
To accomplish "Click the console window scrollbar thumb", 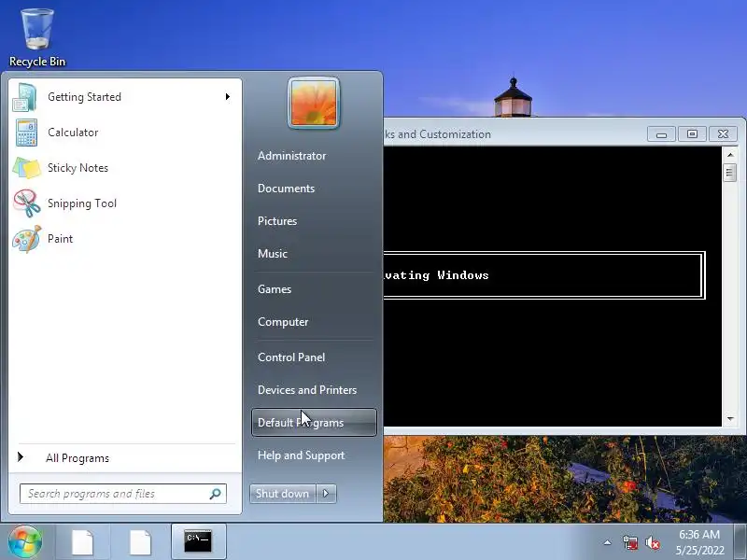I will click(730, 173).
